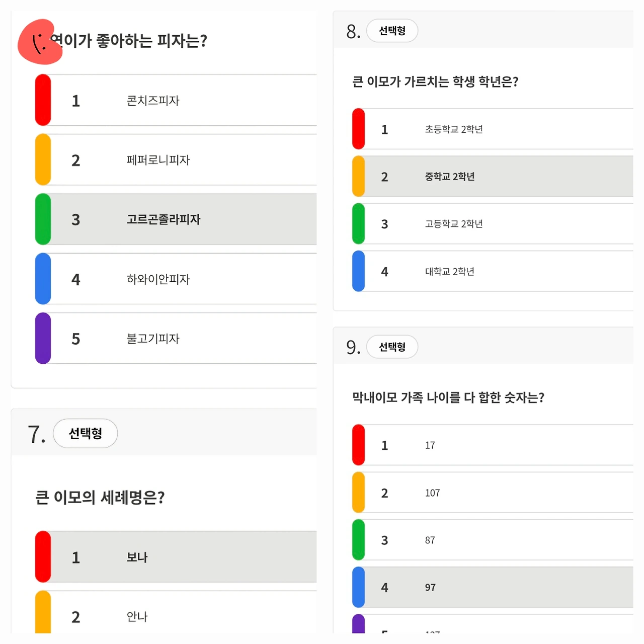This screenshot has width=644, height=644.
Task: Click the purple color bar in question 9
Action: pyautogui.click(x=359, y=624)
